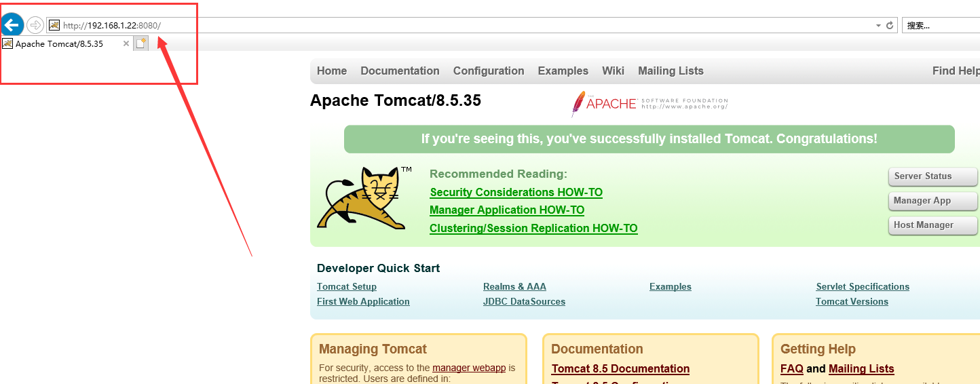Open Documentation in Tomcat navigation bar
Screen dimensions: 980x384
[x=400, y=71]
